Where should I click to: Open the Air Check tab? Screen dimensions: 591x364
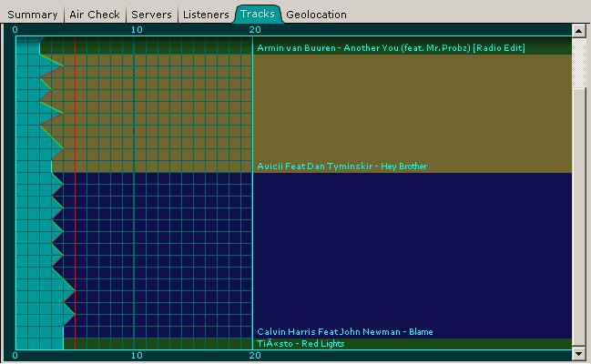[x=95, y=15]
